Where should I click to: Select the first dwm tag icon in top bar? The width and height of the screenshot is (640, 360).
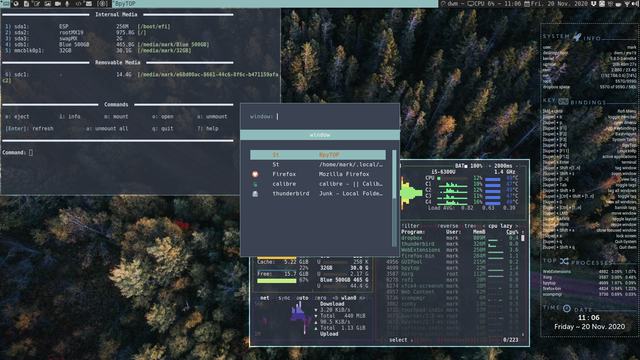coord(6,4)
